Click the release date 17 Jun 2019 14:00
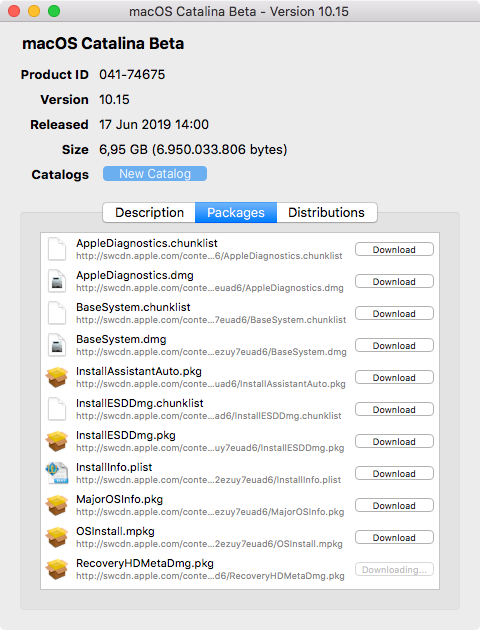The height and width of the screenshot is (630, 480). pyautogui.click(x=154, y=125)
